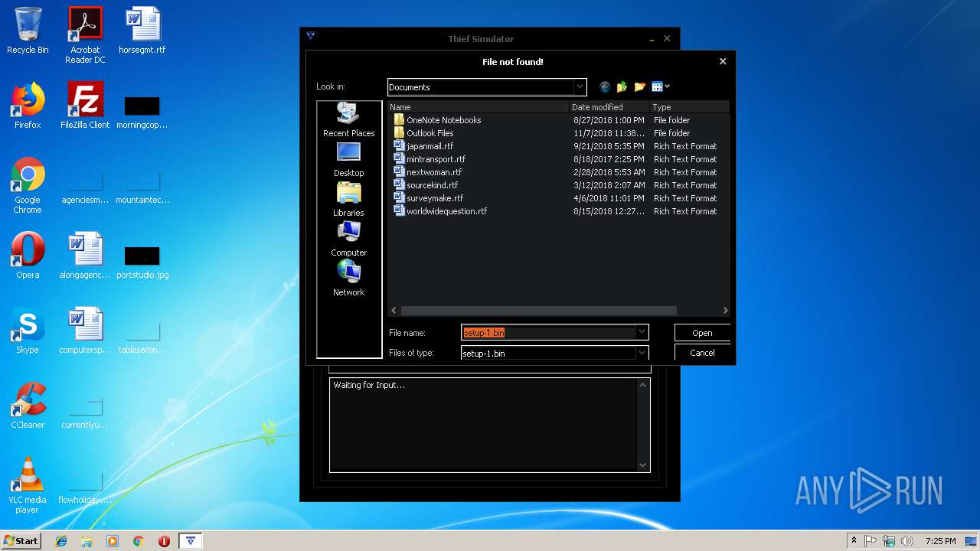The width and height of the screenshot is (980, 551).
Task: Select nextwoman.rtf in file list
Action: tap(427, 172)
